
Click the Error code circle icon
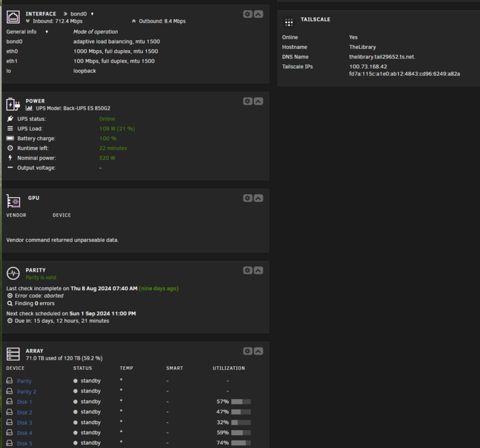10,296
